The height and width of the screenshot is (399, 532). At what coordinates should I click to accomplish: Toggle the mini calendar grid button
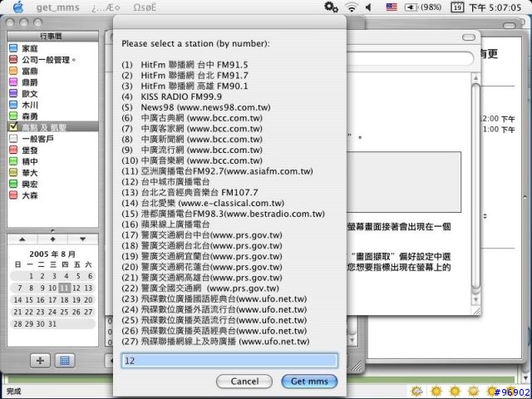(x=65, y=361)
